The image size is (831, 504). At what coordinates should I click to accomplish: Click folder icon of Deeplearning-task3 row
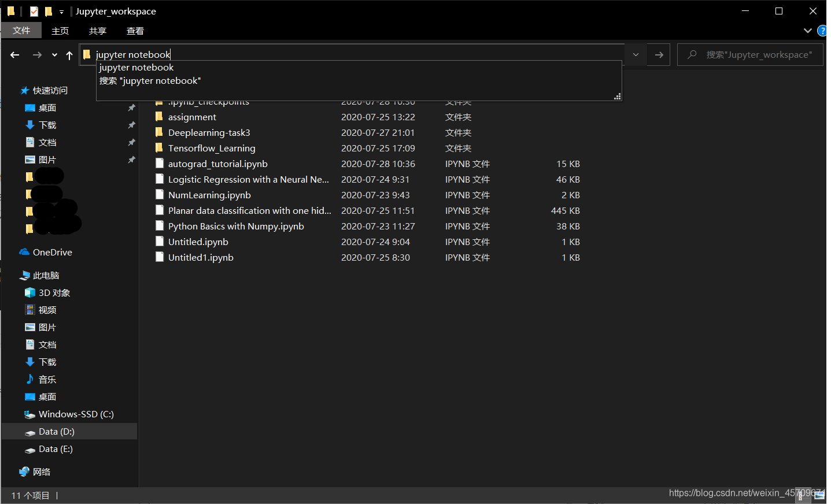[x=159, y=132]
